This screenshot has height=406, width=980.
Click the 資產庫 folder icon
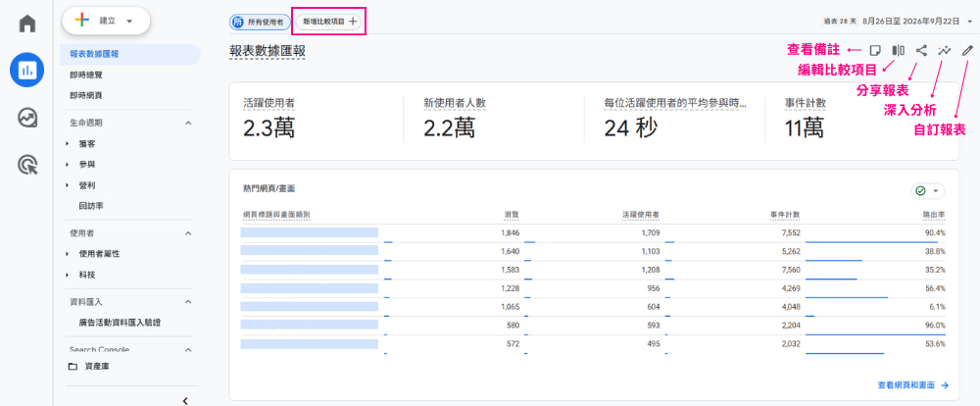[x=73, y=367]
